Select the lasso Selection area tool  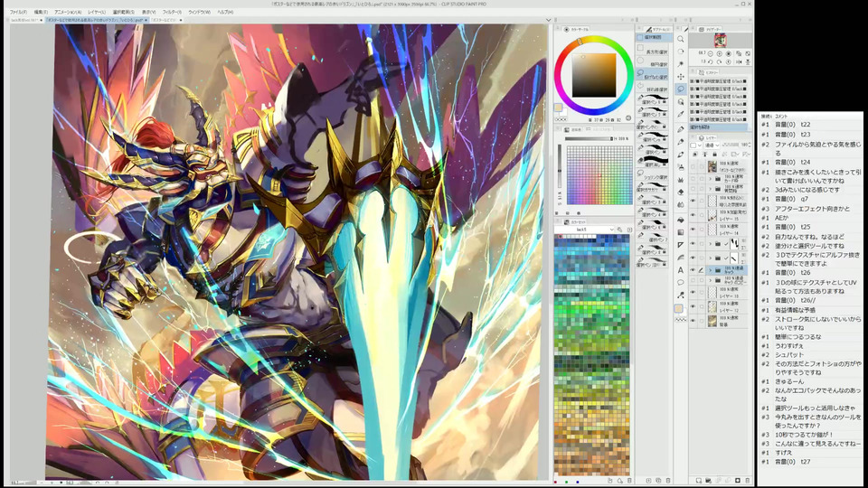680,89
